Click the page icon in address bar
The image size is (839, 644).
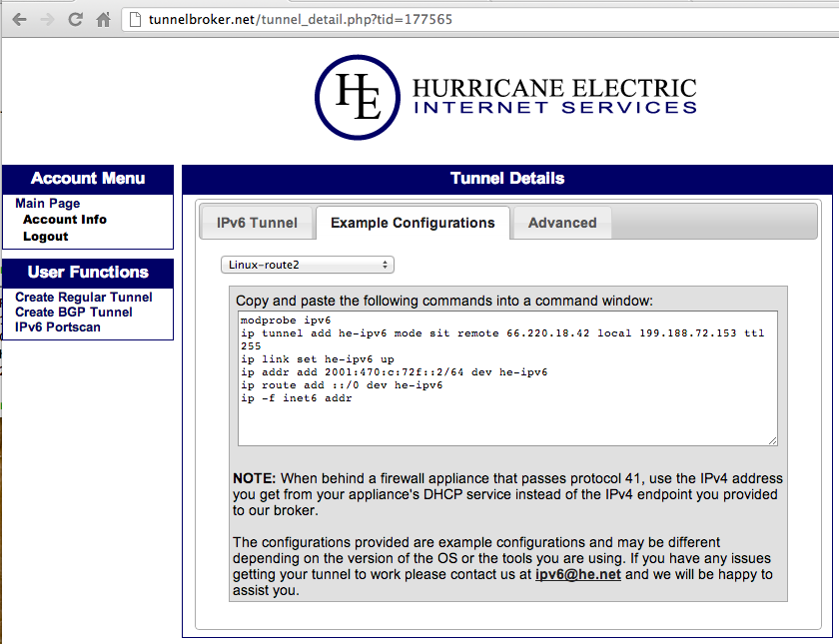136,20
